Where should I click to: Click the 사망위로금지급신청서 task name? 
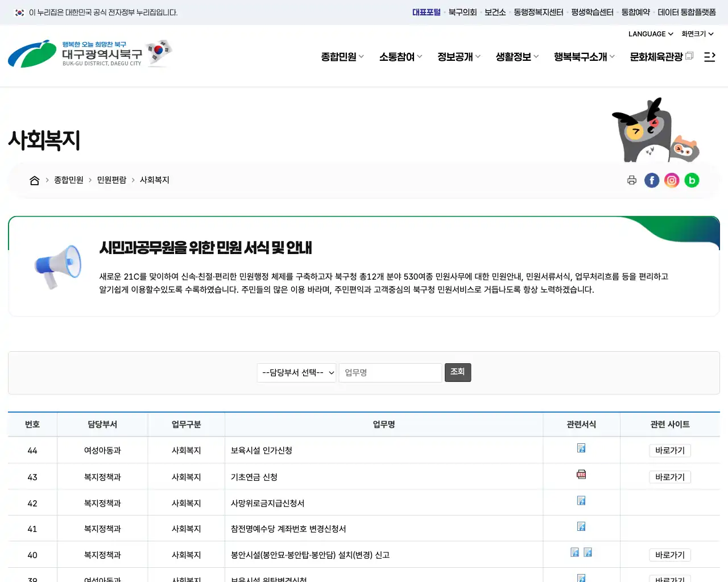pos(267,504)
